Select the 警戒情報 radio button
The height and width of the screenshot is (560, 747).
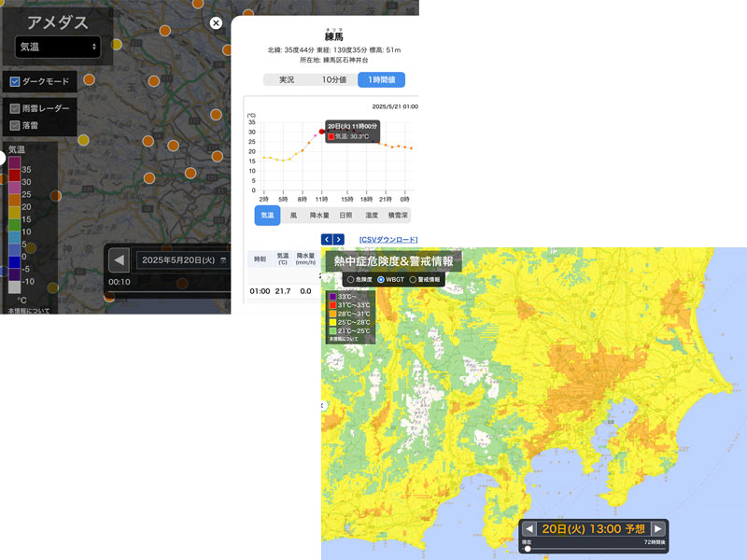pyautogui.click(x=413, y=279)
